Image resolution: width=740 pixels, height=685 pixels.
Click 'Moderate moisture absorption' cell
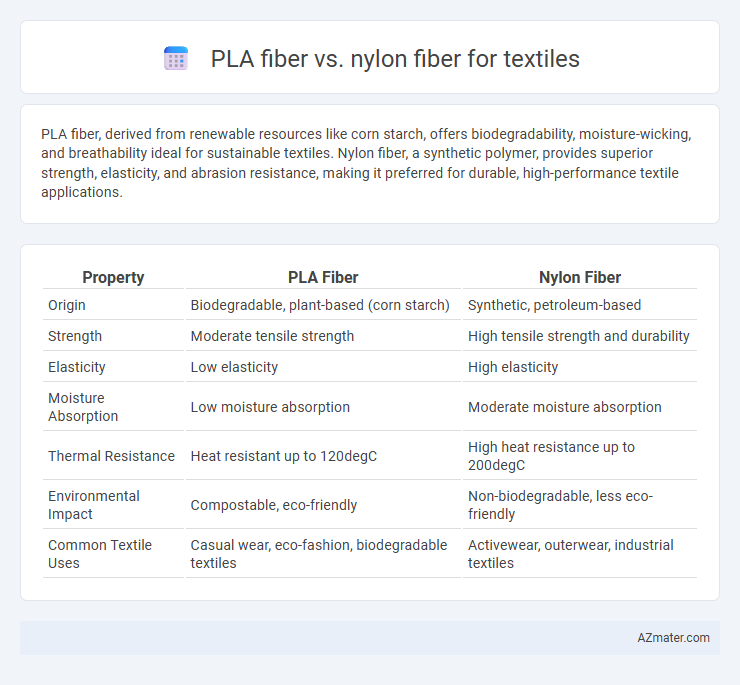coord(565,407)
